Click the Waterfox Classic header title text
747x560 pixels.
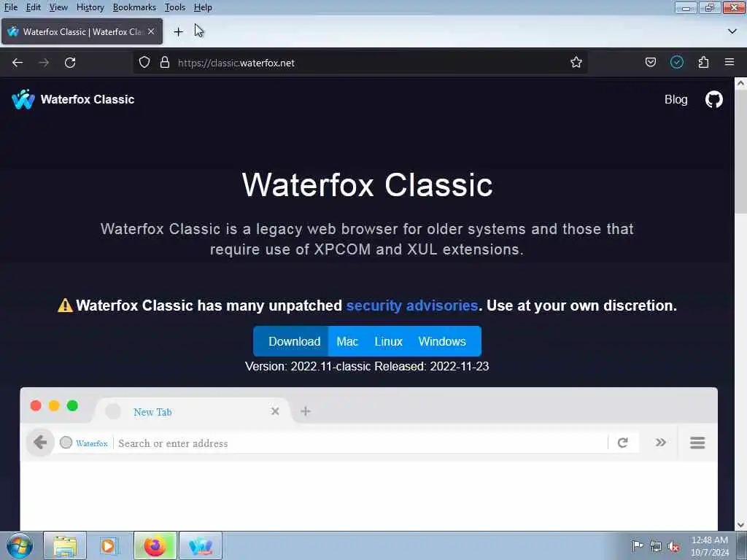(x=88, y=99)
